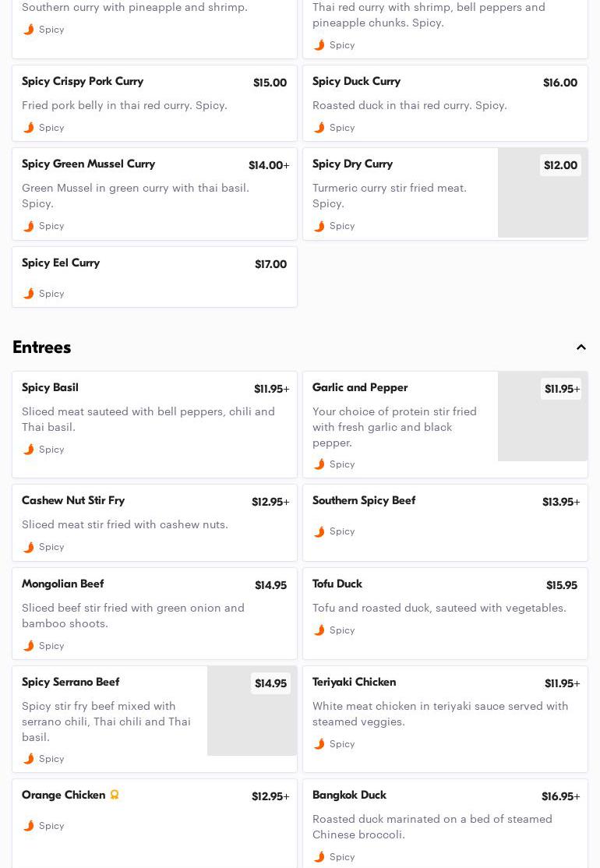Image resolution: width=600 pixels, height=868 pixels.
Task: Choose the Spicy Basil entree title
Action: (50, 388)
